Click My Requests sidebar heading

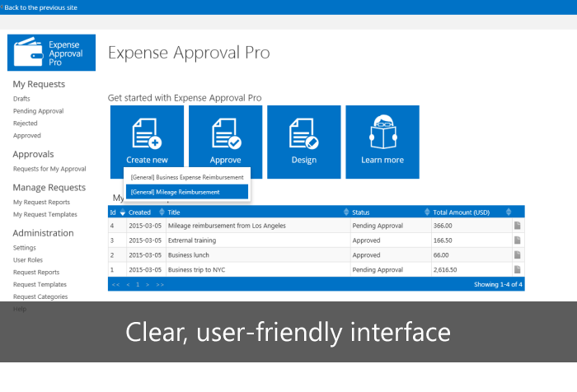pos(39,84)
